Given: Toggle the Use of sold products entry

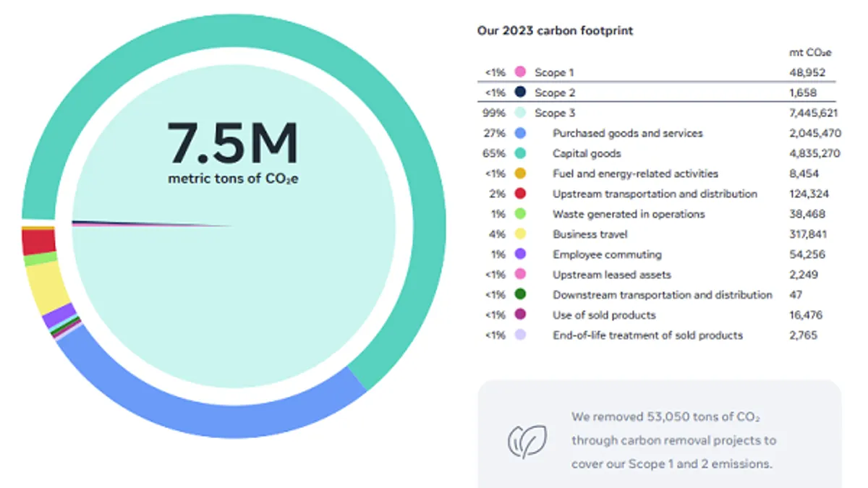Looking at the screenshot, I should point(604,314).
